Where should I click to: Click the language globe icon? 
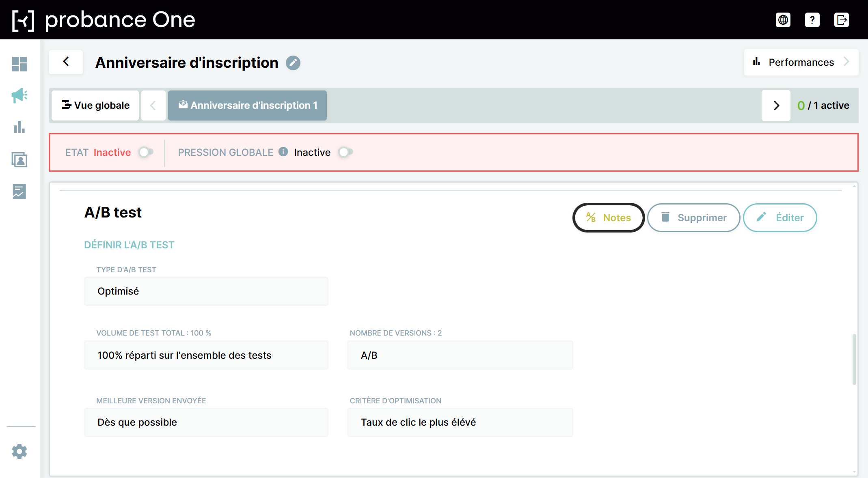click(x=783, y=20)
